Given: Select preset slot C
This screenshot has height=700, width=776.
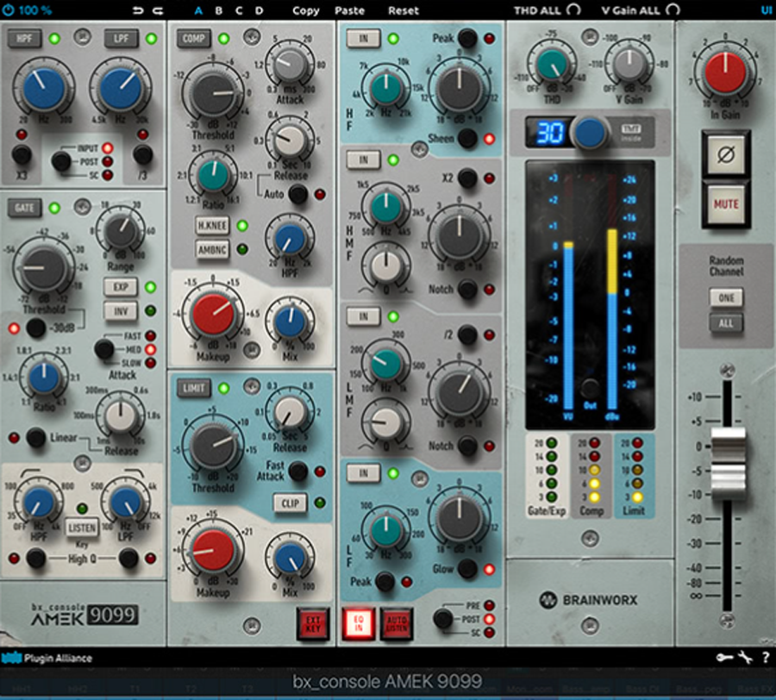Looking at the screenshot, I should click(x=239, y=10).
